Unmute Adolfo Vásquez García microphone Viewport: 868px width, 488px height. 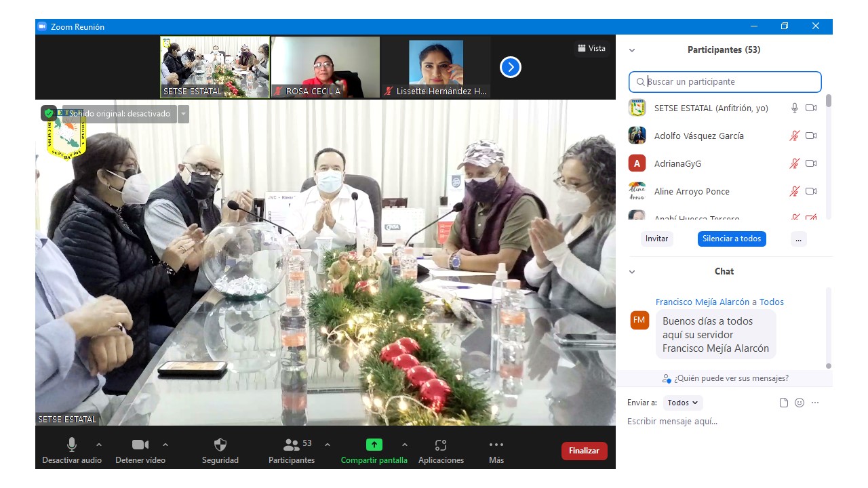[795, 136]
